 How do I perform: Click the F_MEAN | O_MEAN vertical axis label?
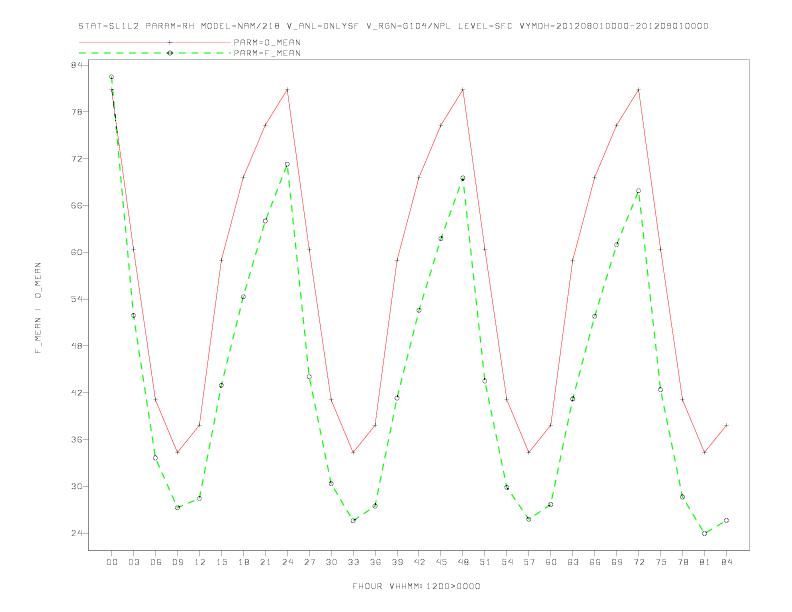click(38, 308)
